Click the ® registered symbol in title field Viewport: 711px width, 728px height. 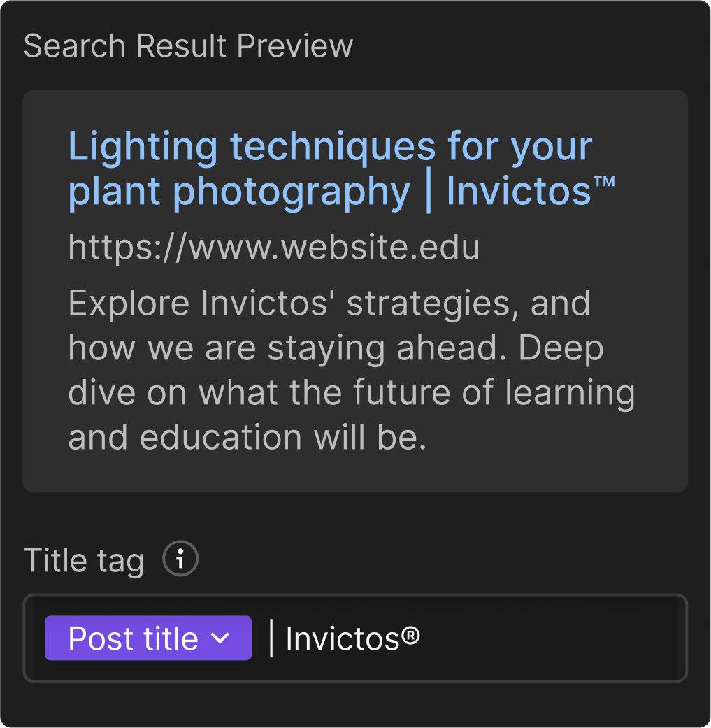click(410, 635)
